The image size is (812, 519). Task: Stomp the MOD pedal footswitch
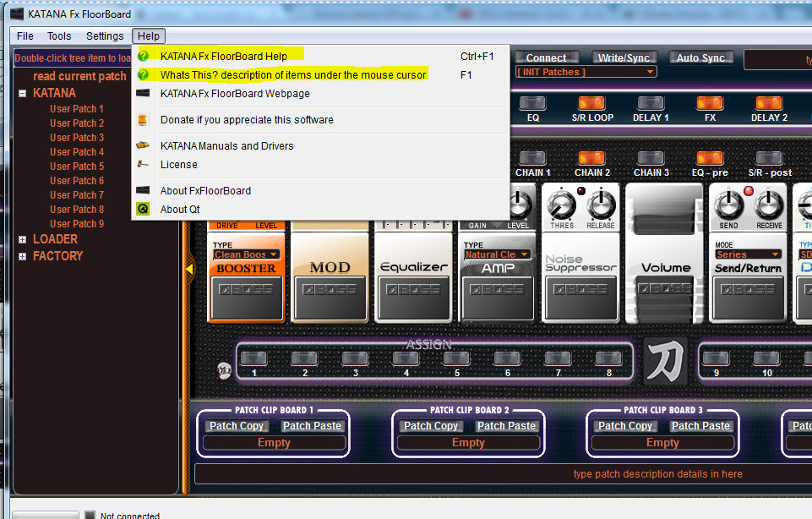(x=330, y=297)
